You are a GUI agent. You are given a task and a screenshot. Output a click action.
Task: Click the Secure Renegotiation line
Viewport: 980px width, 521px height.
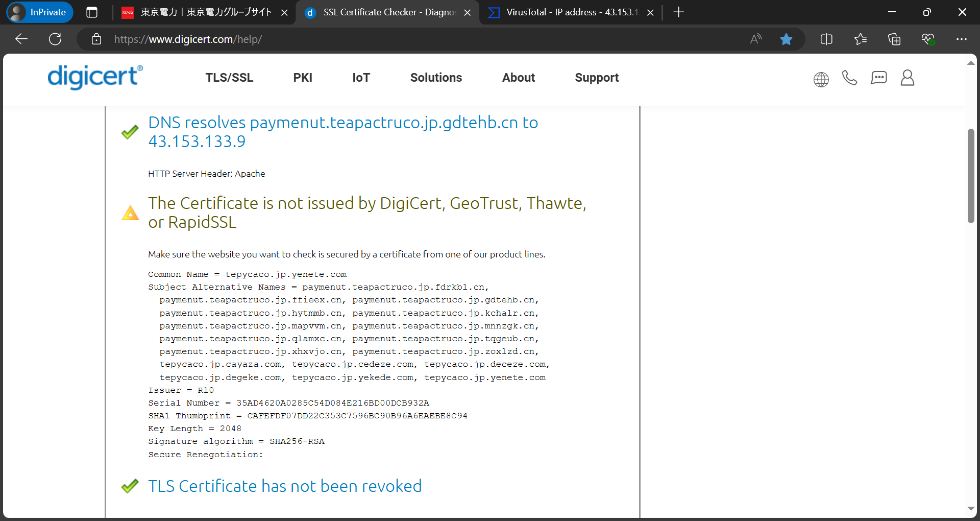(x=206, y=455)
